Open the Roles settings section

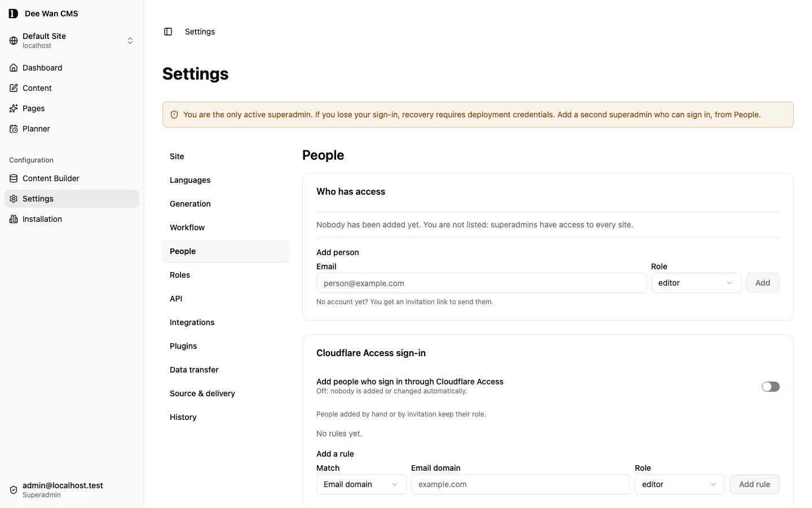226,275
